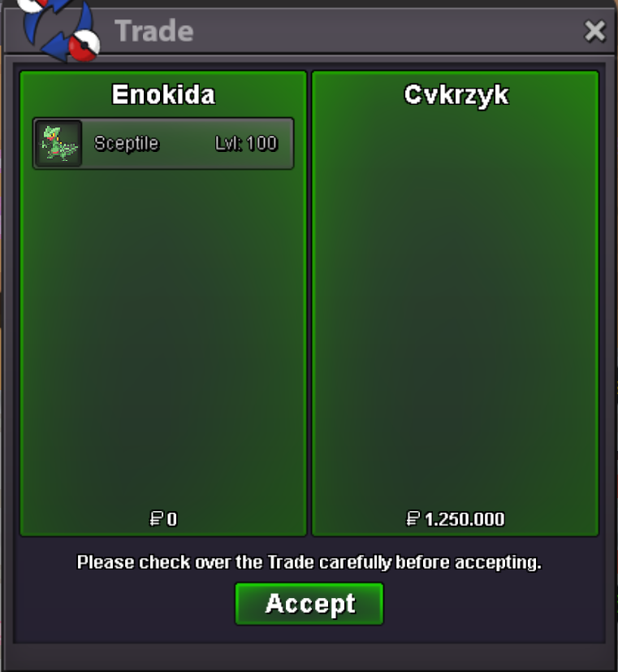Click the Pokédollar symbol beside Enokida's 0

tap(156, 518)
